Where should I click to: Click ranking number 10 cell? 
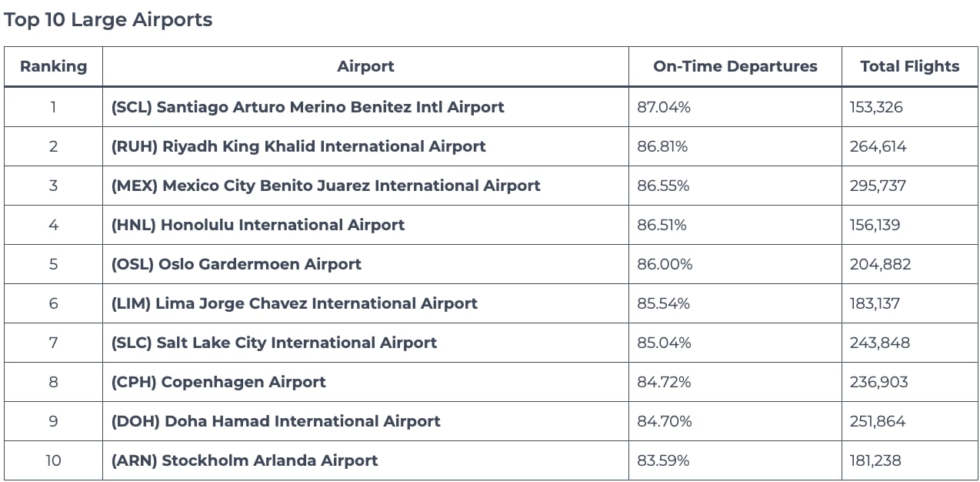coord(53,460)
